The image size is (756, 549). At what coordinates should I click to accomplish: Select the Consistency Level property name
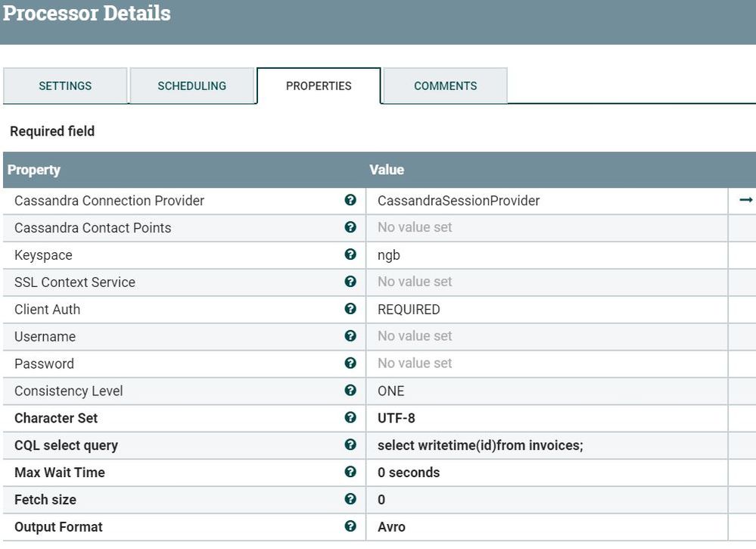pyautogui.click(x=68, y=391)
